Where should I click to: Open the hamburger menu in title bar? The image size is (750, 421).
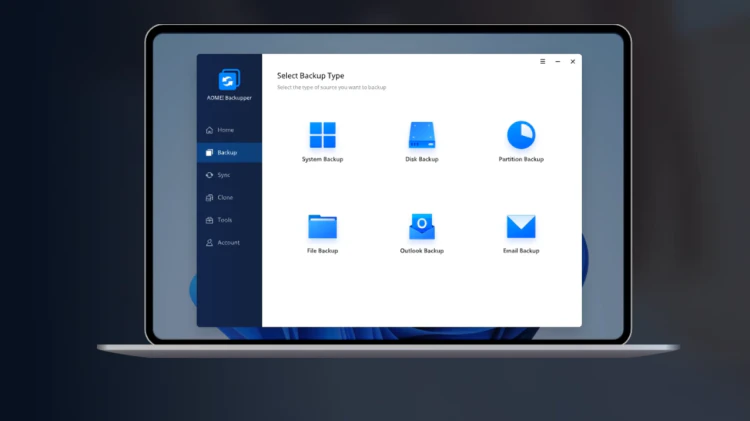543,61
